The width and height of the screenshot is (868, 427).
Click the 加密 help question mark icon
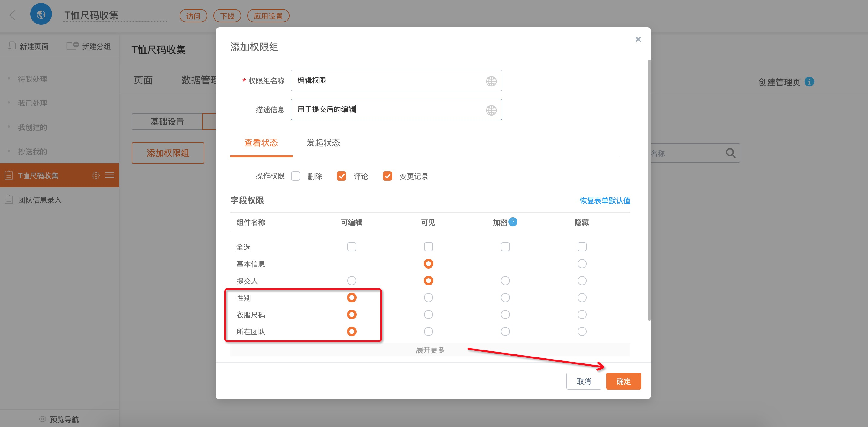pyautogui.click(x=513, y=222)
